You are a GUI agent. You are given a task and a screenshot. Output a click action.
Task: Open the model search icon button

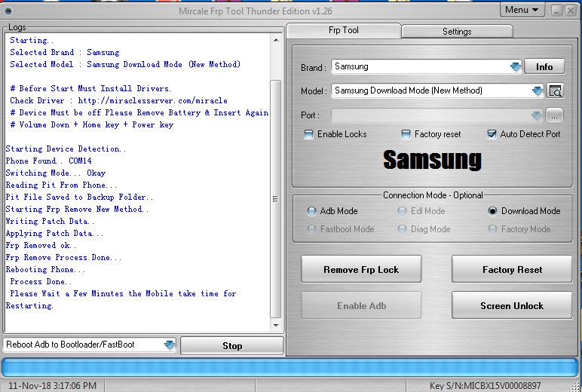pyautogui.click(x=555, y=90)
